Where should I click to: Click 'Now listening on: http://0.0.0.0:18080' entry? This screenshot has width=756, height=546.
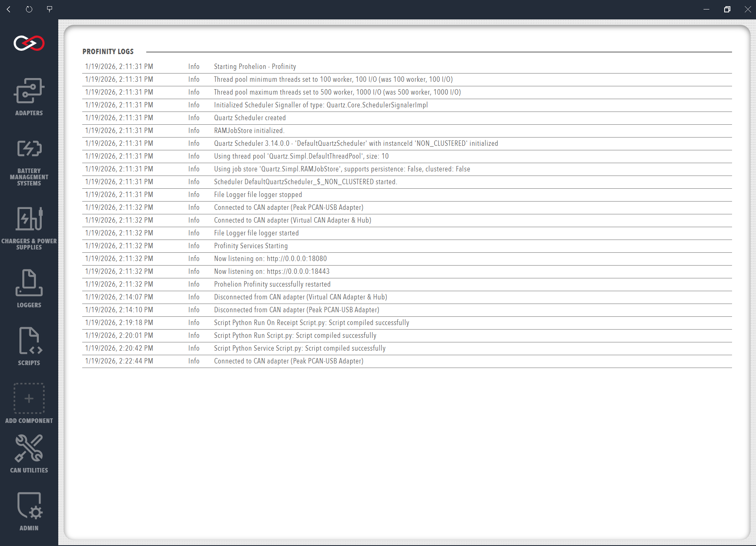click(407, 259)
